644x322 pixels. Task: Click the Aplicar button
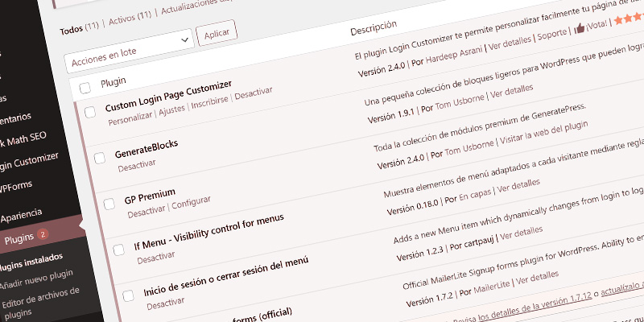click(217, 33)
